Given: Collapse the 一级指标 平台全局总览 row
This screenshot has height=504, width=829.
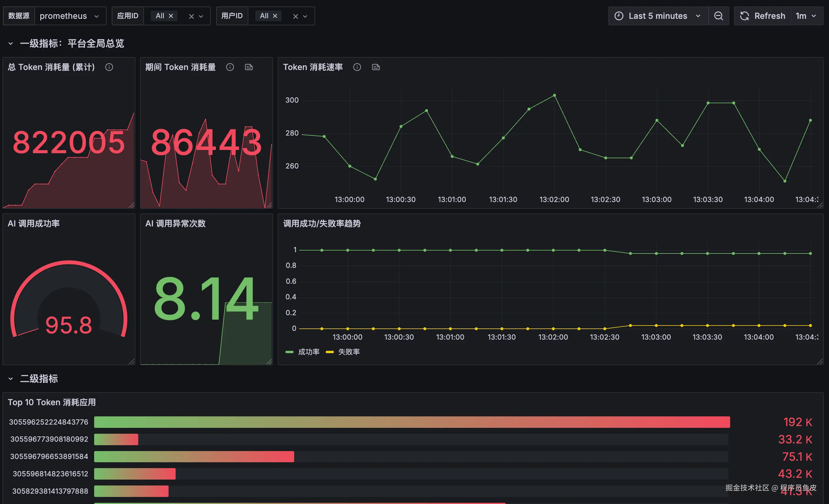Looking at the screenshot, I should coord(11,44).
